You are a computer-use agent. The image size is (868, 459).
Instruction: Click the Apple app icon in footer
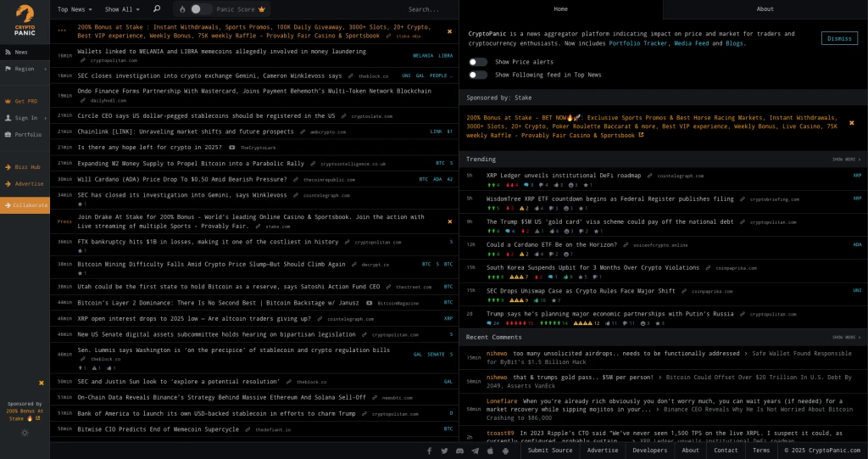(490, 451)
